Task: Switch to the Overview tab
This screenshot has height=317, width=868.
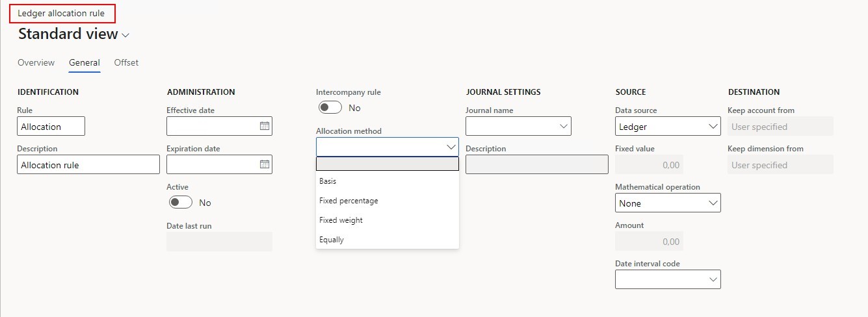Action: [36, 63]
